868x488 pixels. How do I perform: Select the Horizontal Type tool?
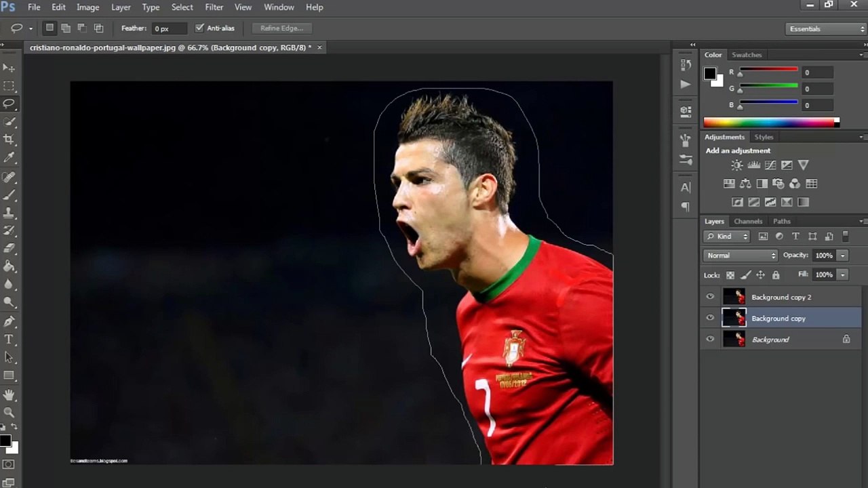coord(9,339)
